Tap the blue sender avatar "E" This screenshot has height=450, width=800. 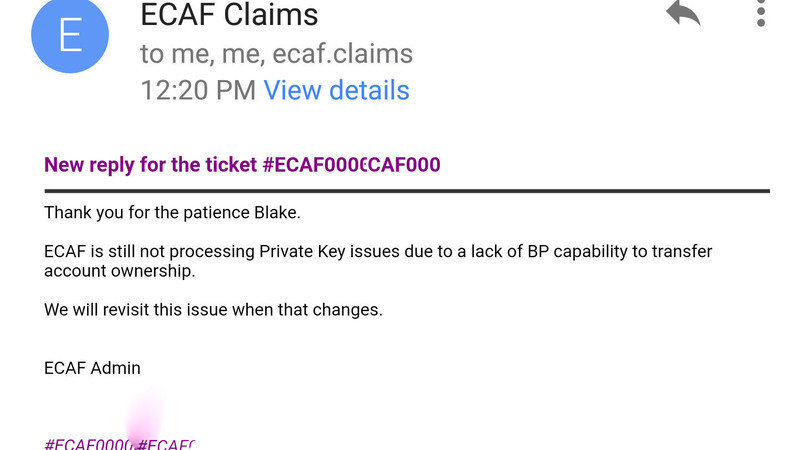coord(71,35)
